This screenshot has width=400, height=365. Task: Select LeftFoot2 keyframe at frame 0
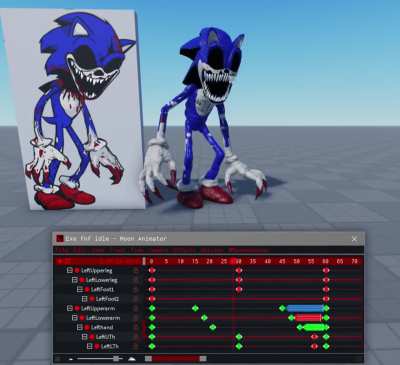pyautogui.click(x=152, y=299)
